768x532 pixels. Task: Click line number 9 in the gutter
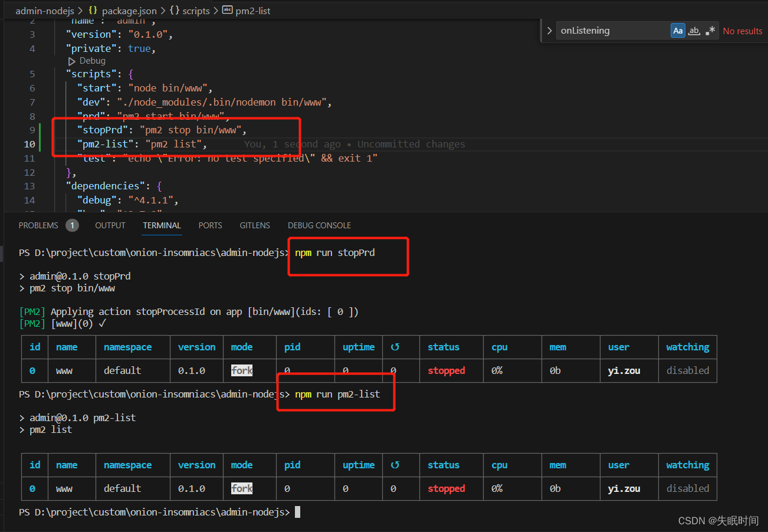(32, 130)
